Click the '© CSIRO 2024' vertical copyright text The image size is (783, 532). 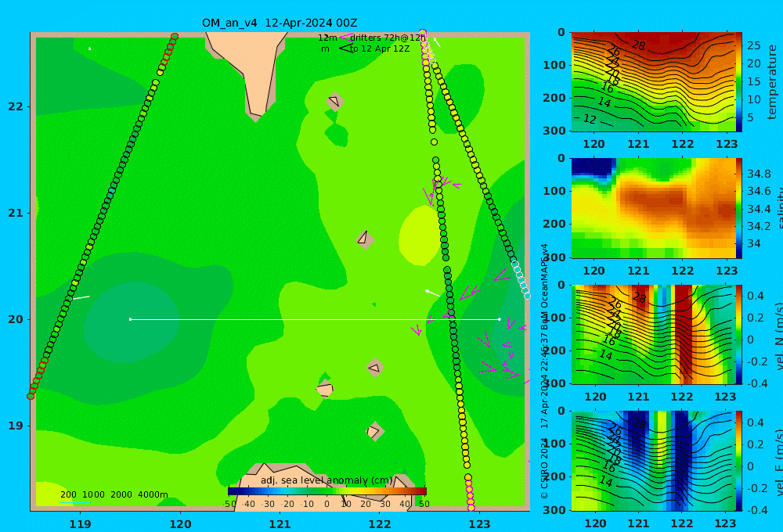click(544, 468)
